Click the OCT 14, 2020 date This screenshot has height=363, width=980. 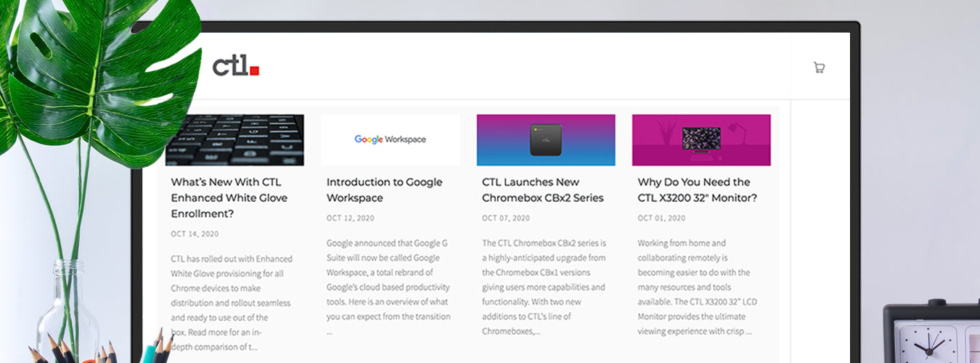[195, 234]
